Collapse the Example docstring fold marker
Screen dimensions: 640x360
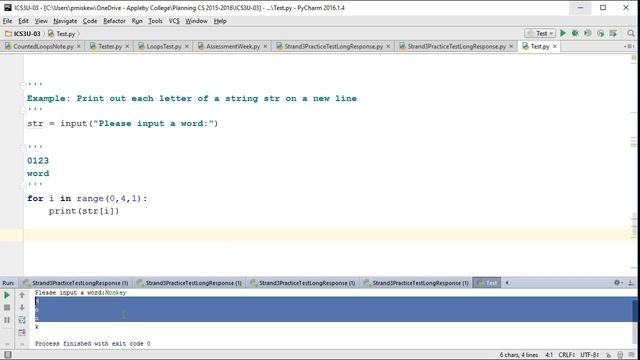coord(23,85)
